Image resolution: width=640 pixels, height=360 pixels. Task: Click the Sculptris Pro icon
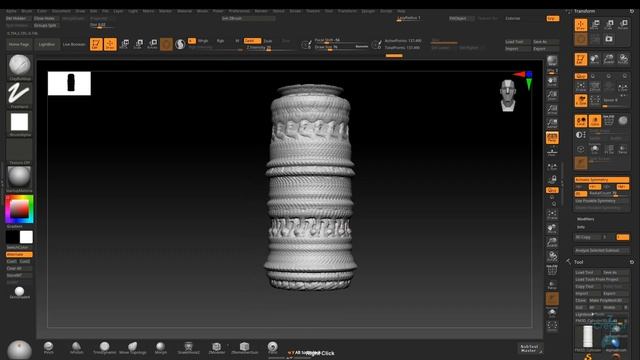coord(180,44)
